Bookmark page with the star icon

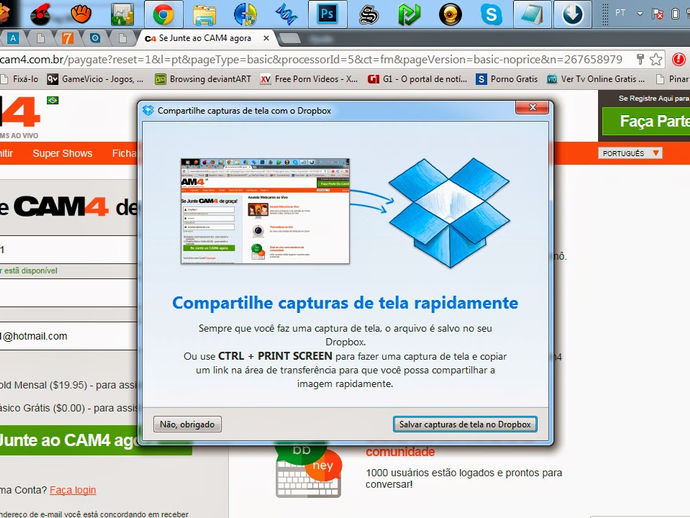click(x=656, y=59)
